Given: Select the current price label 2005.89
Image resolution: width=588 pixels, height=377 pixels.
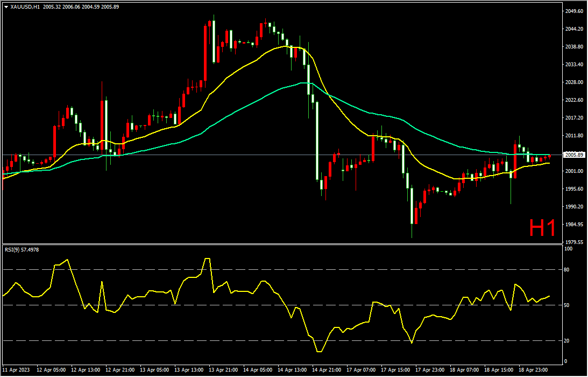Looking at the screenshot, I should click(574, 155).
